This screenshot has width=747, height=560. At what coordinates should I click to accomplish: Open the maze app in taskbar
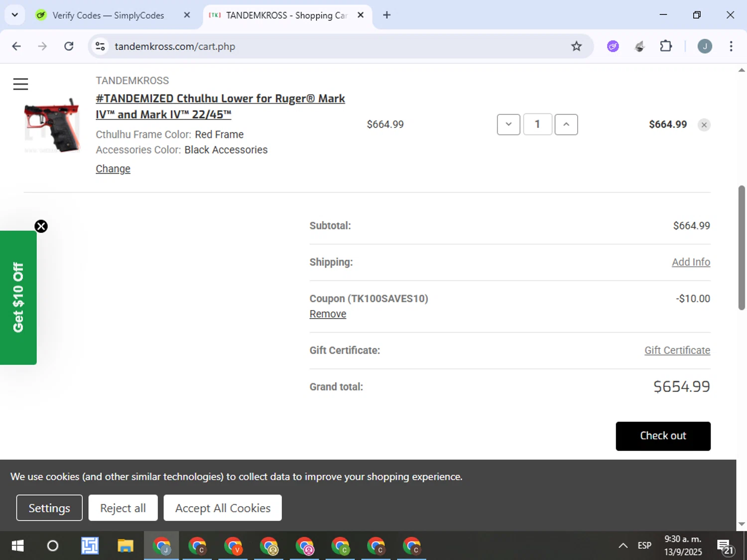pyautogui.click(x=90, y=546)
